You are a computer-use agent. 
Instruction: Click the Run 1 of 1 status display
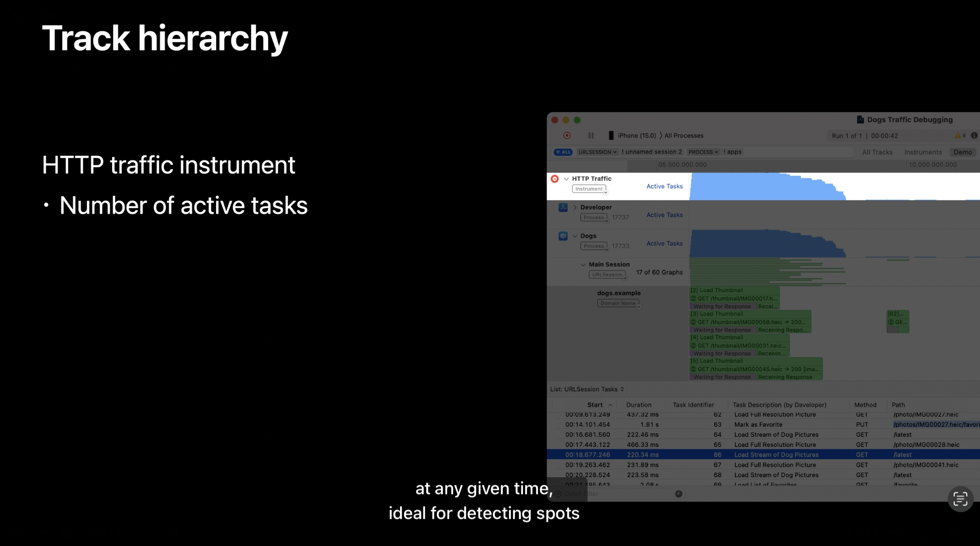[865, 136]
